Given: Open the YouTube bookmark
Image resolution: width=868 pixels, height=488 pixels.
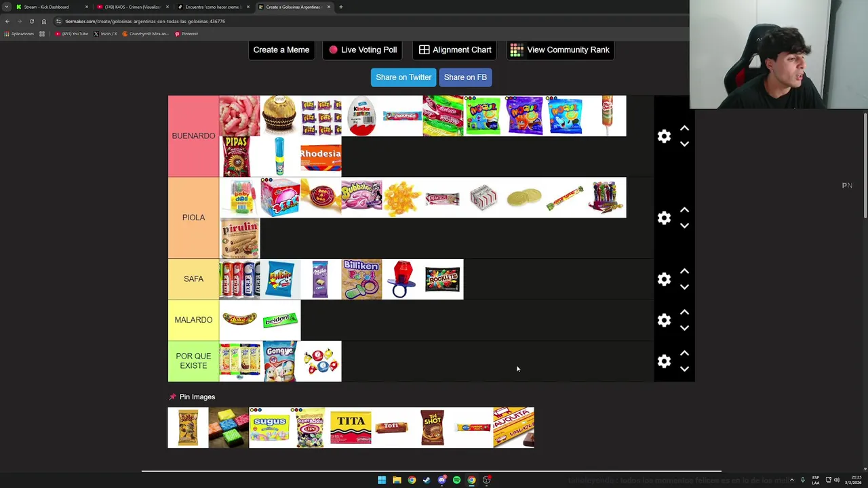Looking at the screenshot, I should 72,34.
